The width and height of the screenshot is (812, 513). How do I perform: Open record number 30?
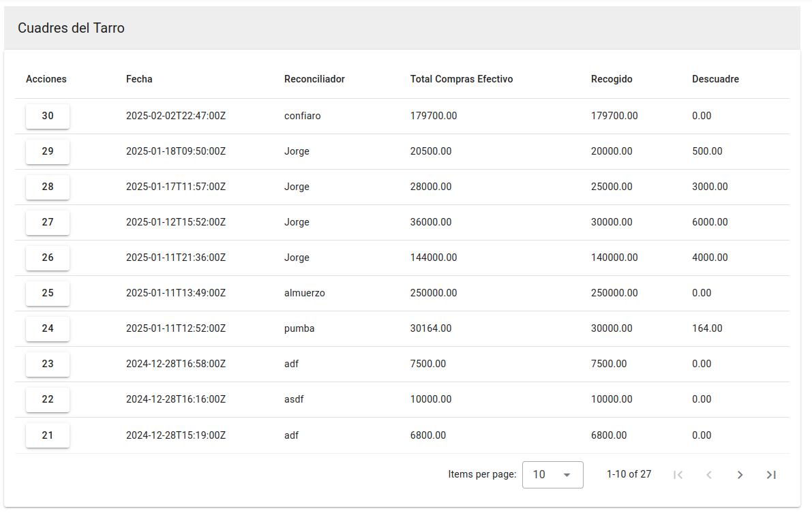[48, 116]
